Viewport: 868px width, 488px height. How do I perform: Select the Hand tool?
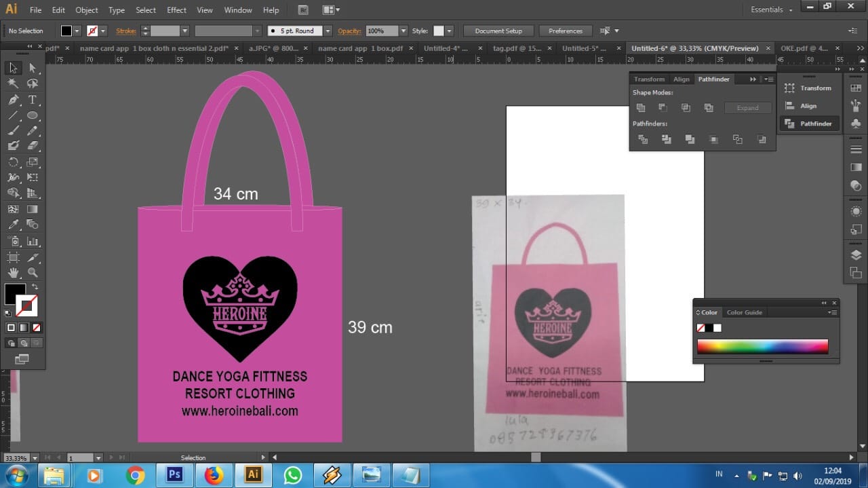coord(13,273)
